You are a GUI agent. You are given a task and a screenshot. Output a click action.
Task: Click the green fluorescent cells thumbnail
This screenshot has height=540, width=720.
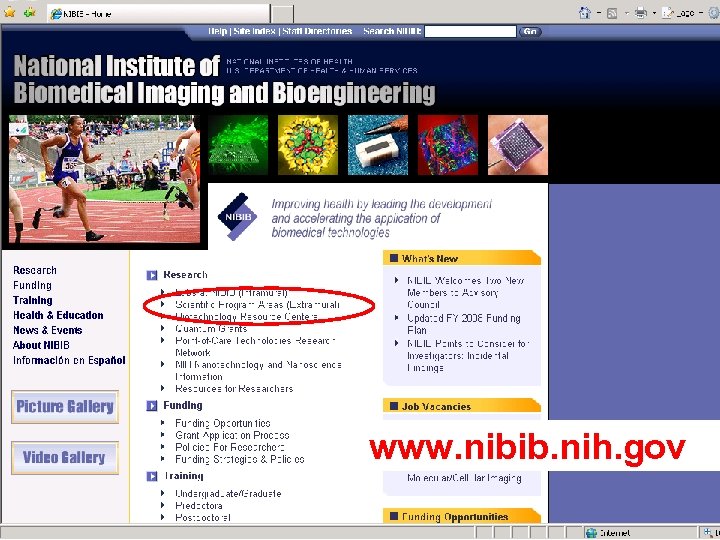pyautogui.click(x=238, y=145)
